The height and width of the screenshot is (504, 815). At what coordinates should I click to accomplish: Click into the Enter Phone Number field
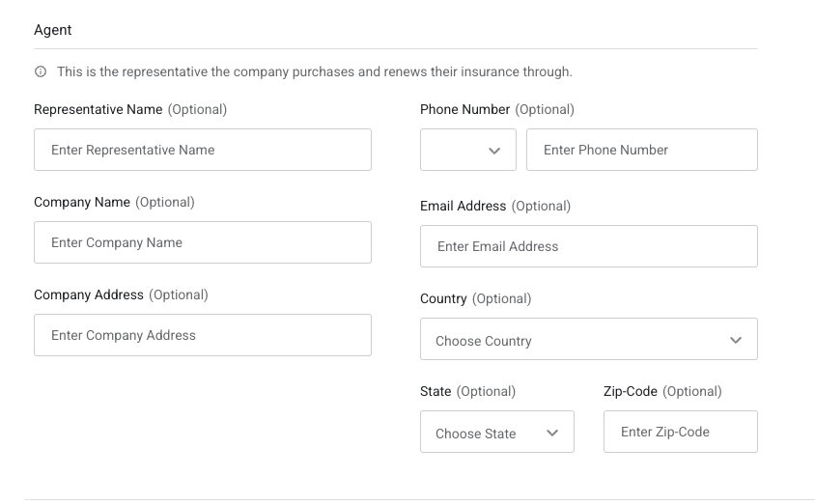point(641,151)
